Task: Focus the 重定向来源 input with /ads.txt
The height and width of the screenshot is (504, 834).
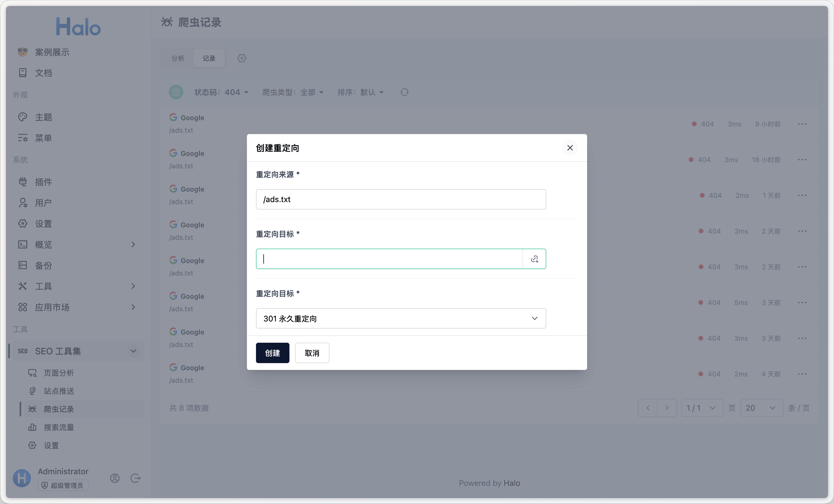Action: [x=401, y=199]
